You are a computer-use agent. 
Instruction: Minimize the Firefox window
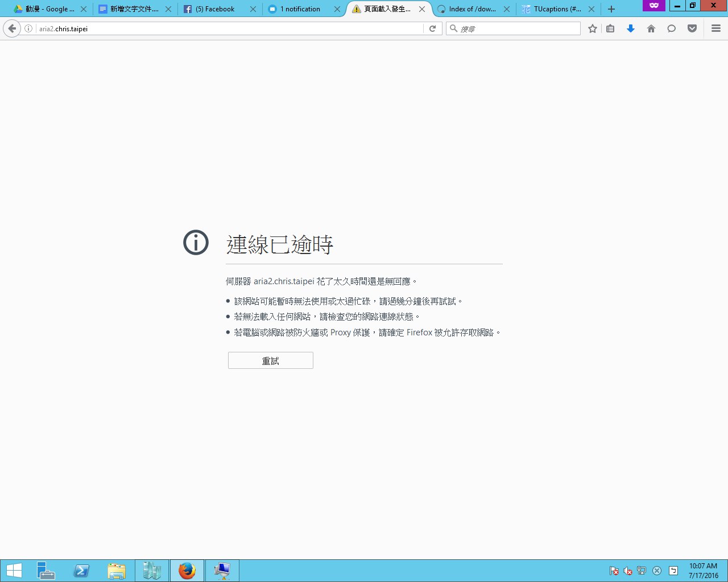677,5
